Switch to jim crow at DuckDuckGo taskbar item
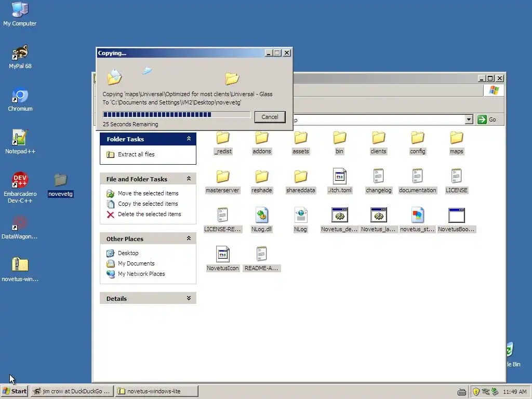 tap(72, 391)
